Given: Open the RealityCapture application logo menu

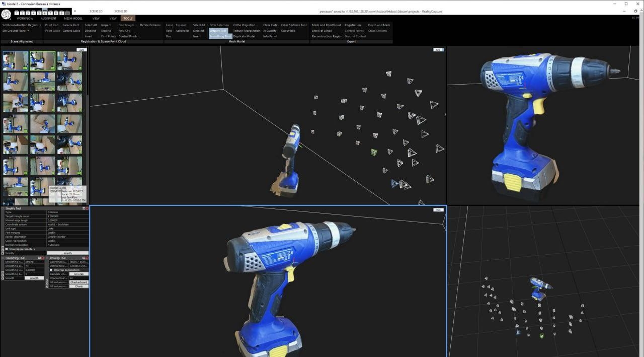Looking at the screenshot, I should (6, 14).
